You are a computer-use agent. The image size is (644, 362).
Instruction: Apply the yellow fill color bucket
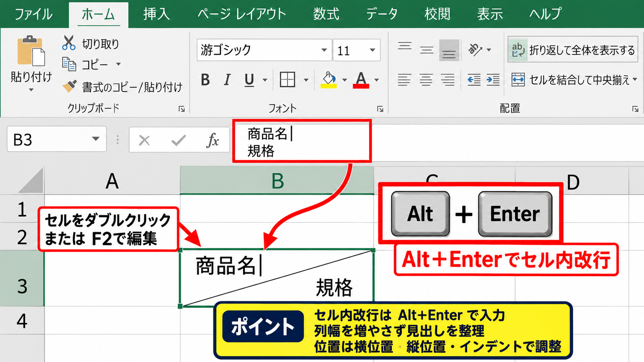point(329,80)
